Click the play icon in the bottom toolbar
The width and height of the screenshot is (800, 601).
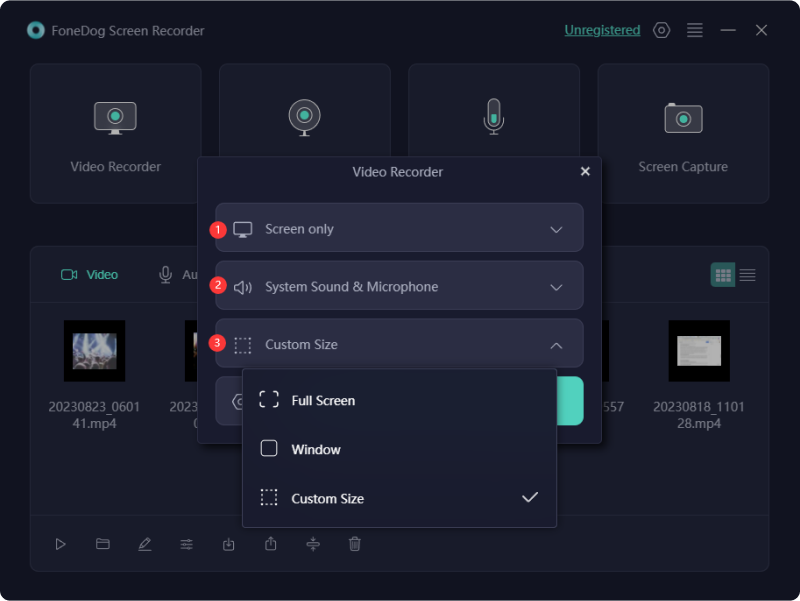[x=61, y=544]
